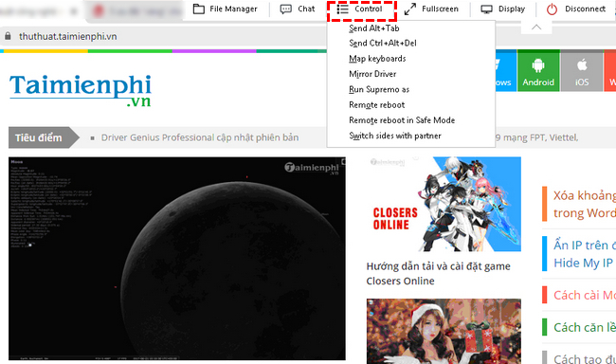
Task: Click the Chat text label
Action: (306, 9)
